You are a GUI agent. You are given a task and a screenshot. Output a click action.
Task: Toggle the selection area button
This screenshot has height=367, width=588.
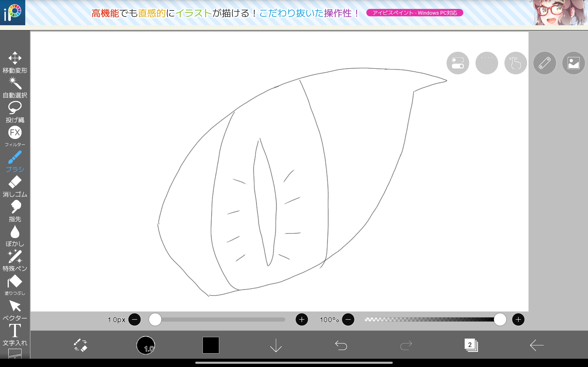(x=486, y=63)
